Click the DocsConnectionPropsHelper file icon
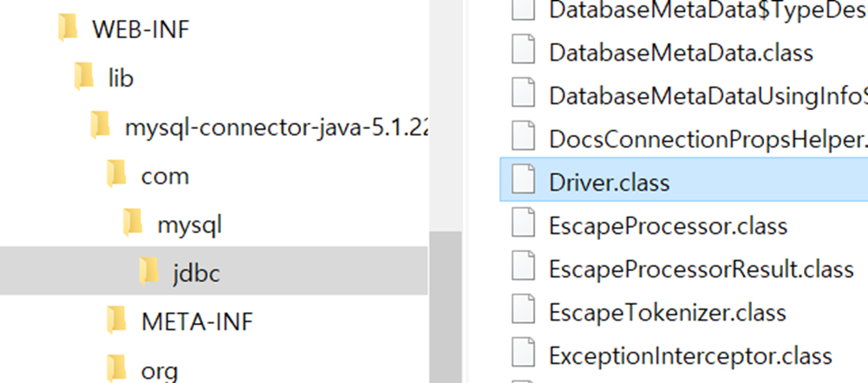The width and height of the screenshot is (868, 383). point(523,137)
